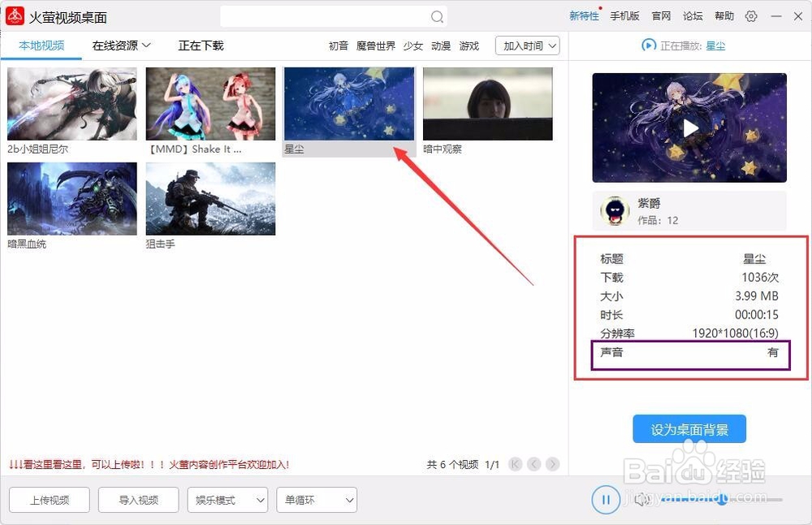Click the 上传视频 button
The height and width of the screenshot is (525, 812).
(x=50, y=500)
